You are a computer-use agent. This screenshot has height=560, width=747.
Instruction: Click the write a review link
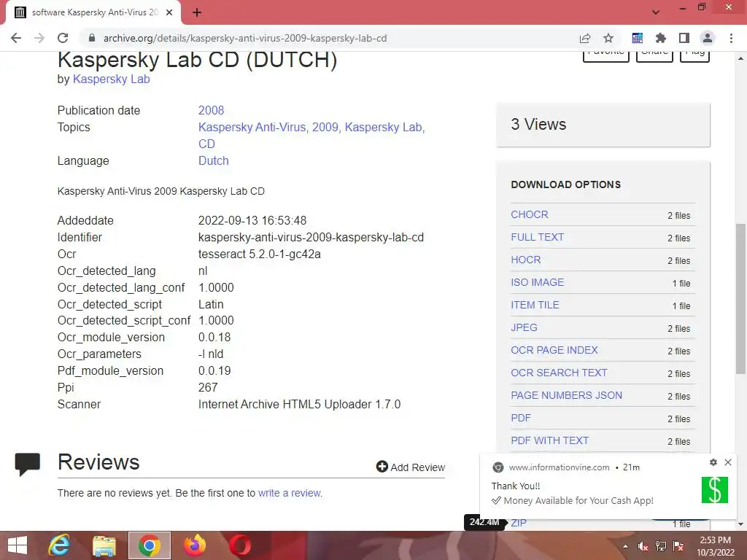[289, 494]
